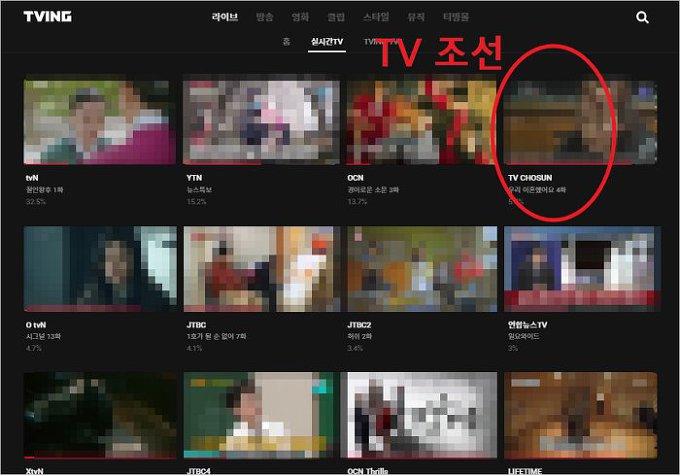Select the 실시간TV tab

point(326,44)
